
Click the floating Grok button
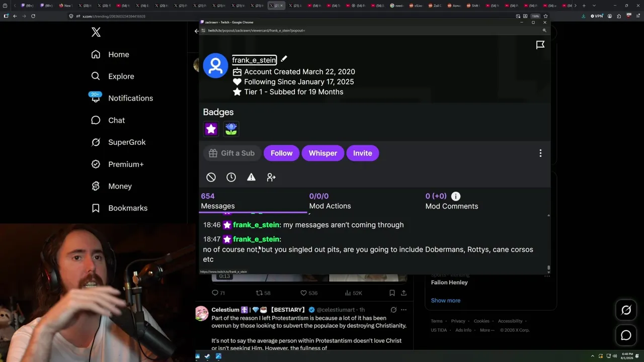pos(626,310)
